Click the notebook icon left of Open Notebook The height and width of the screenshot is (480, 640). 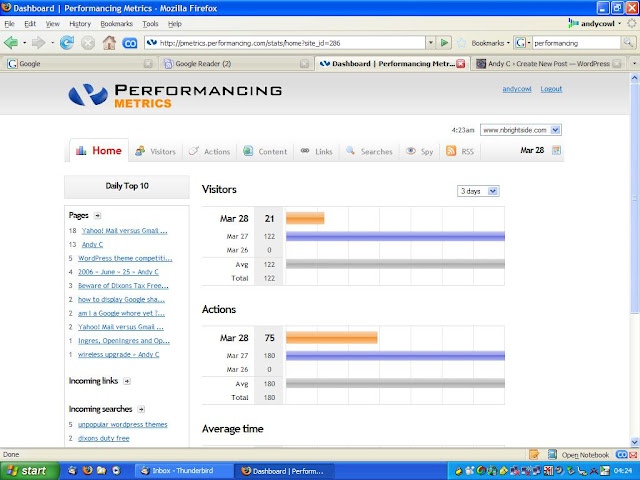[x=552, y=454]
